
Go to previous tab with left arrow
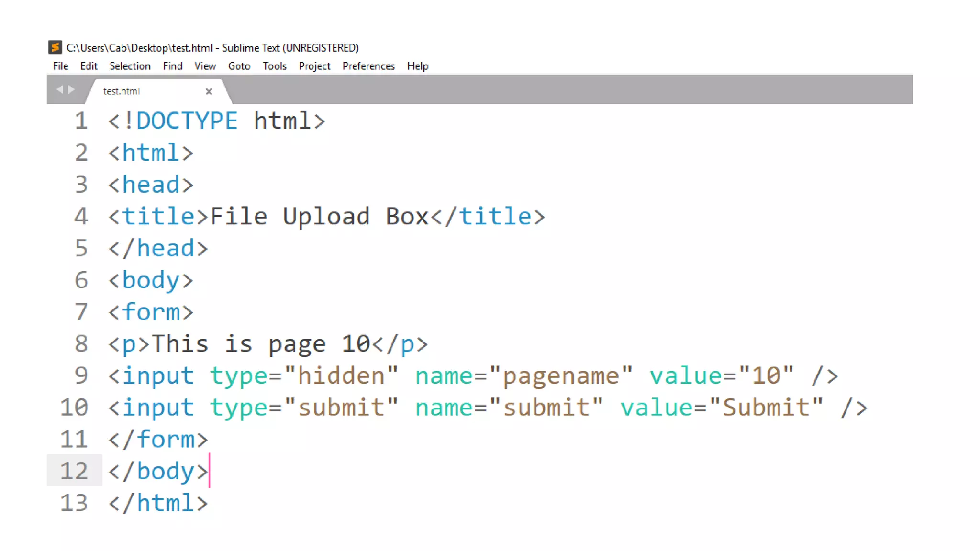pos(60,89)
